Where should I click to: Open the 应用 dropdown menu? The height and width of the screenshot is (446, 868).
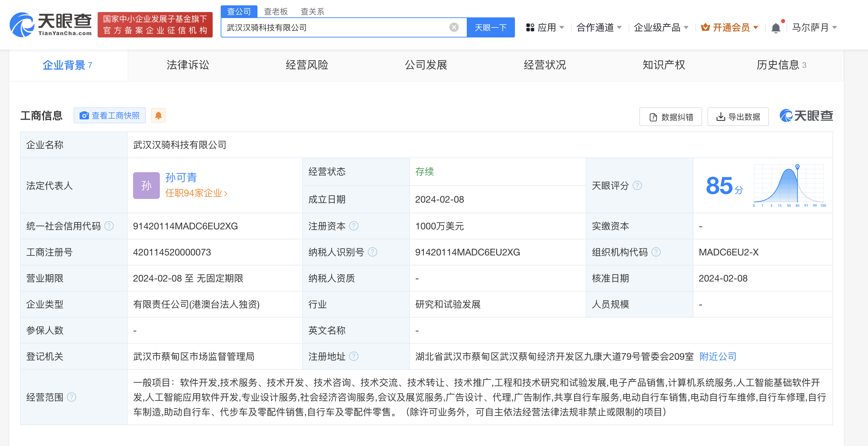[x=545, y=28]
